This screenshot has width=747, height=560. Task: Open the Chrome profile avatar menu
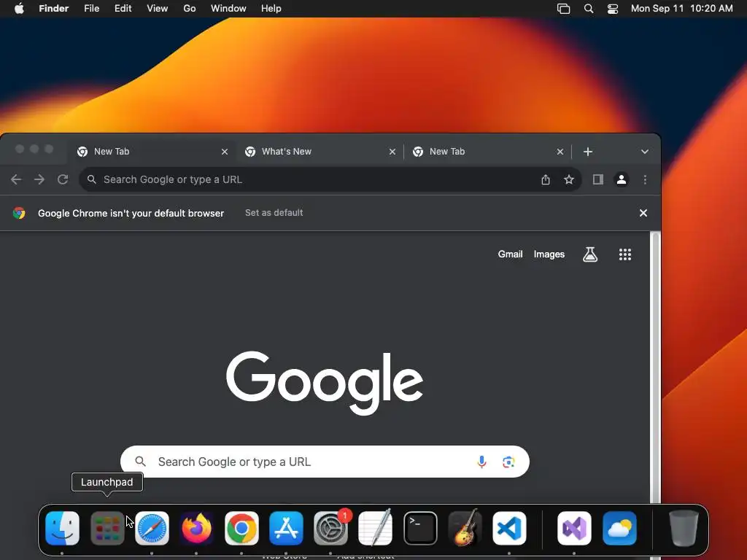click(x=622, y=179)
